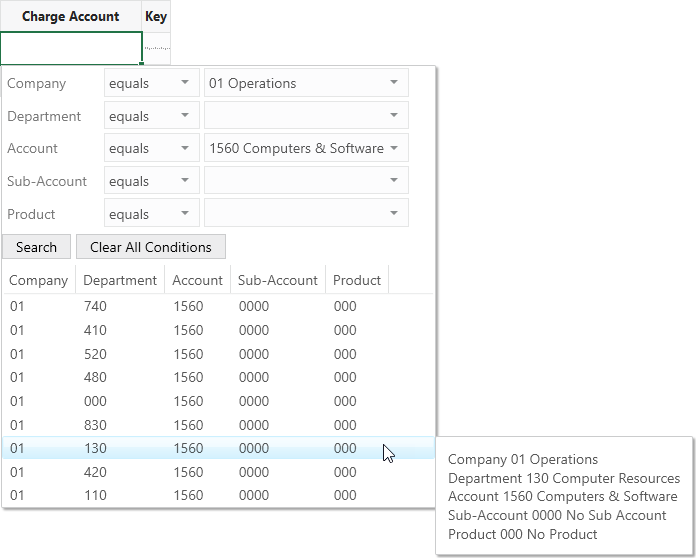Open the Sub-Account operator equals dropdown
The image size is (696, 558).
(x=152, y=180)
